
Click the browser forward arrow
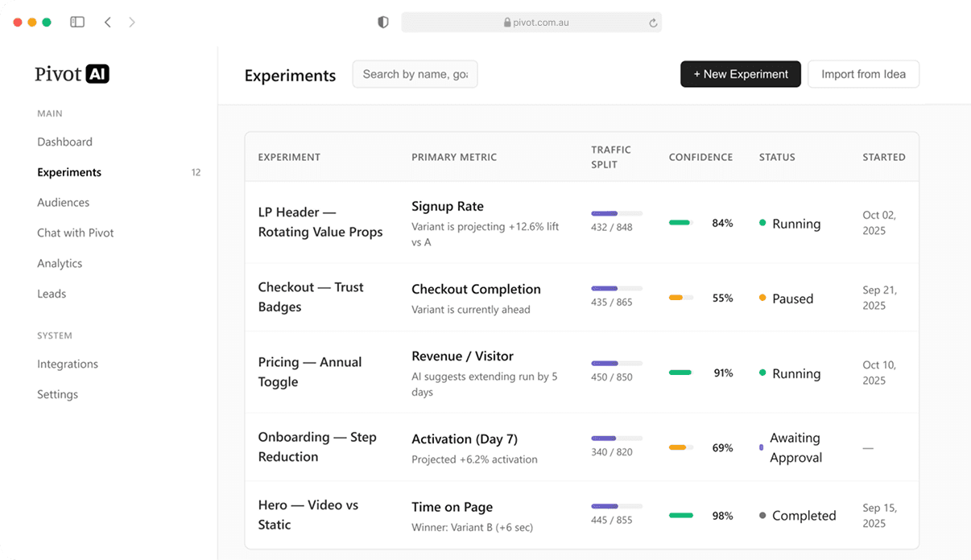132,23
